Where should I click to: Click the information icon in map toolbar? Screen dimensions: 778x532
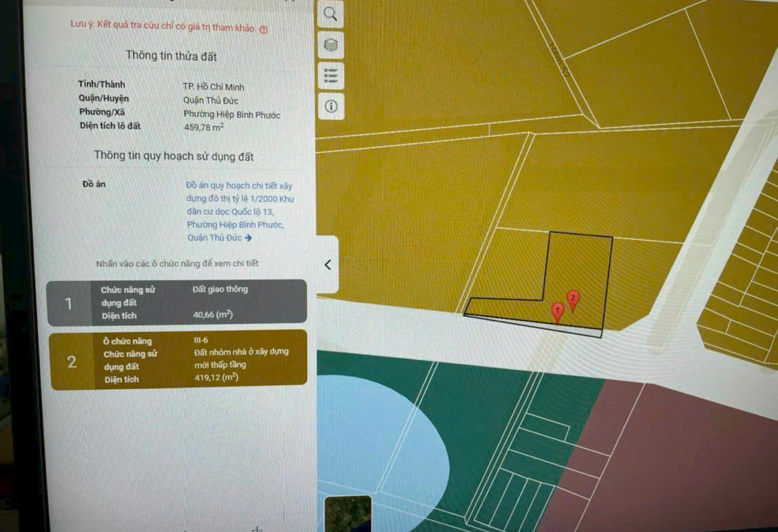tap(331, 106)
